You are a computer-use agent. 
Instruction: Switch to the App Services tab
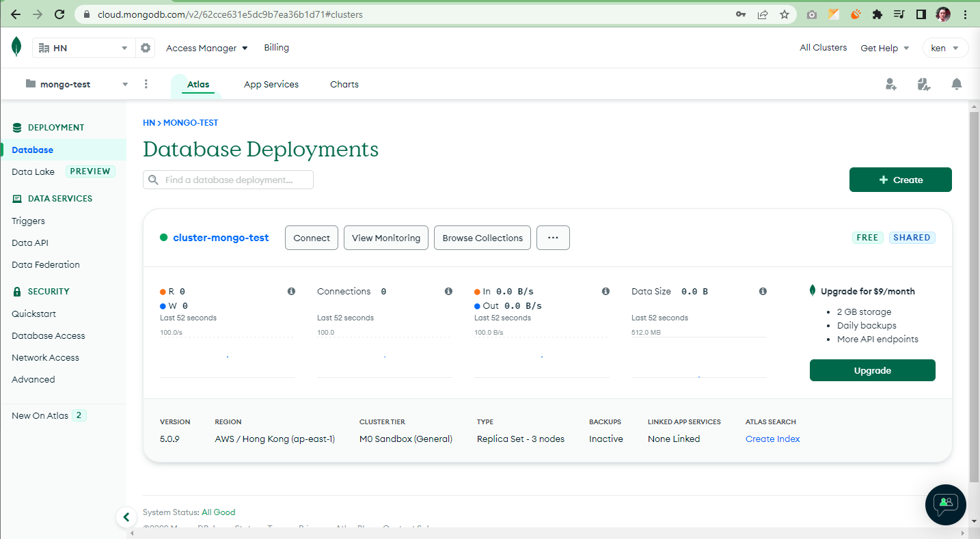click(x=271, y=84)
